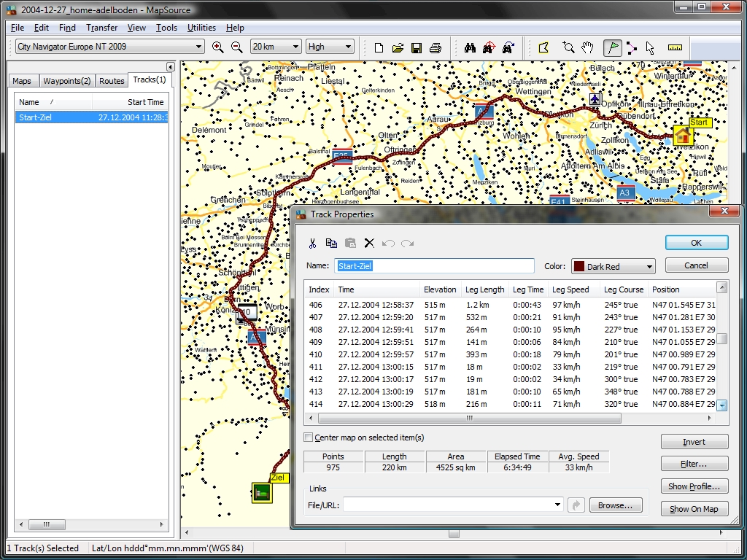This screenshot has height=560, width=747.
Task: Switch to the Maps tab
Action: 22,81
